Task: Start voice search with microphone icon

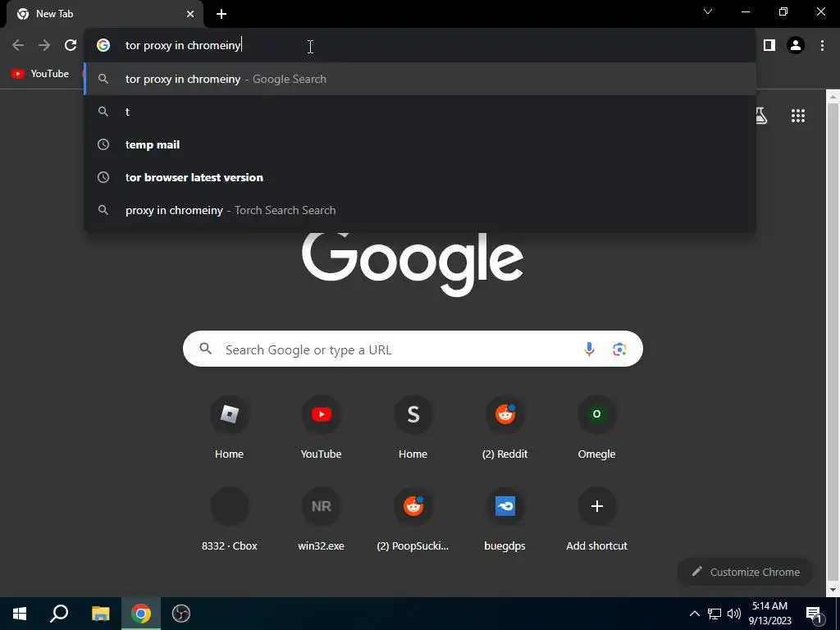Action: (x=589, y=349)
